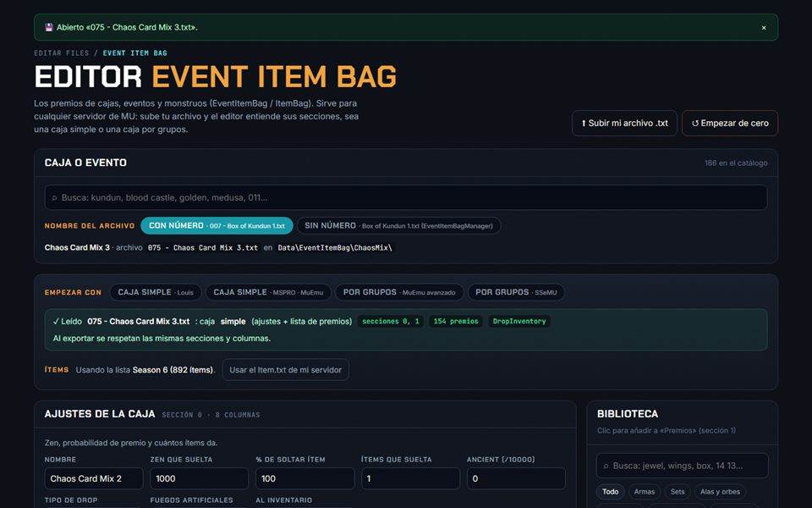Screen dimensions: 812x508
Task: Click the 'Event Item Bag' breadcrumb
Action: coord(134,52)
